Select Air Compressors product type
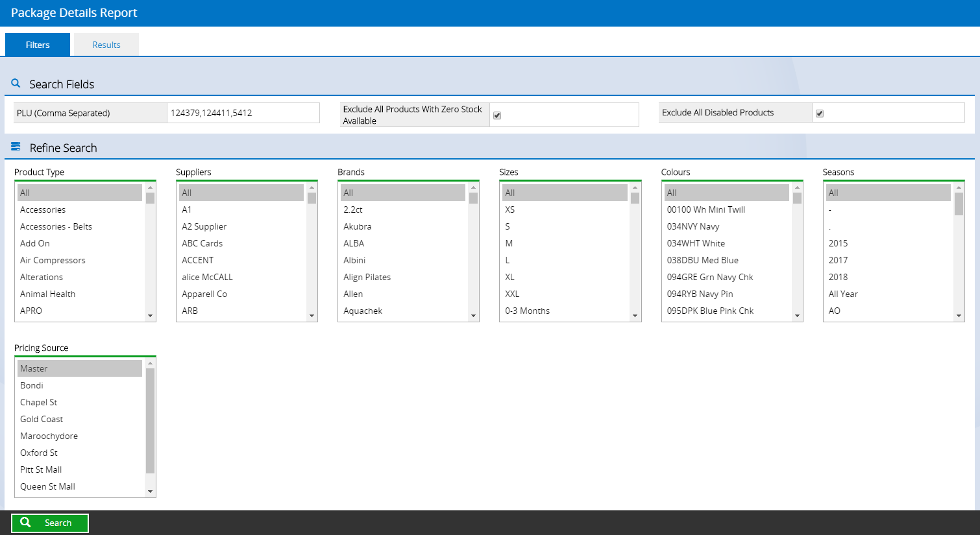The width and height of the screenshot is (980, 535). 80,260
